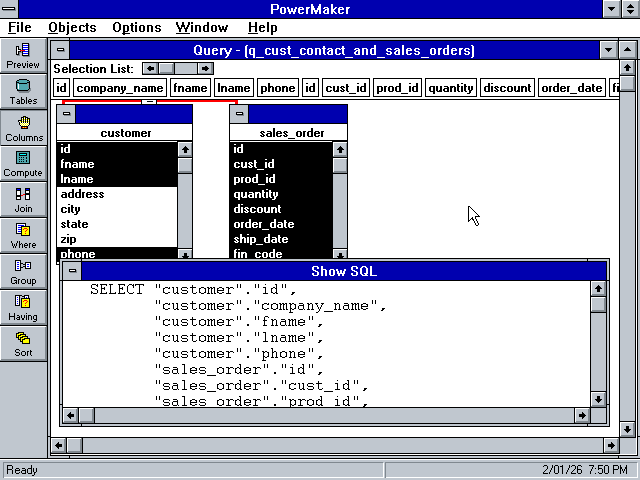
Task: Select the Columns tool icon
Action: pyautogui.click(x=23, y=128)
